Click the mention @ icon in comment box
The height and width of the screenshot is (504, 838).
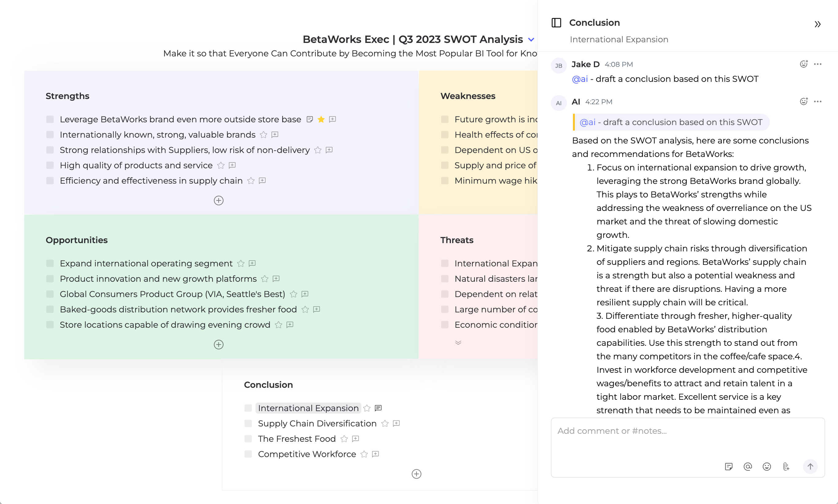pyautogui.click(x=748, y=466)
